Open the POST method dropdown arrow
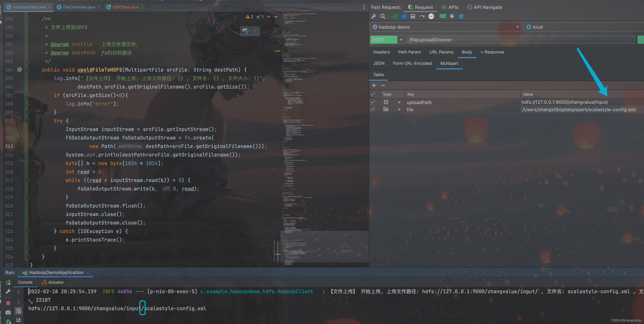The height and width of the screenshot is (324, 644). (401, 40)
